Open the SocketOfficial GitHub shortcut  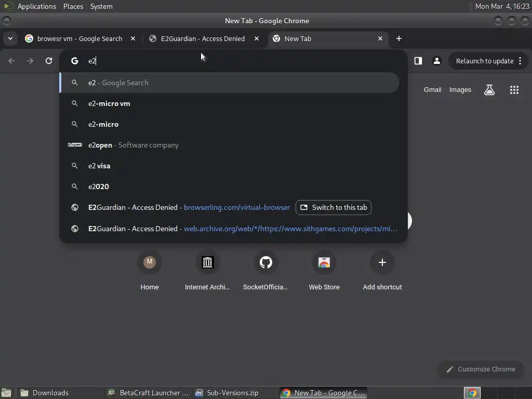pyautogui.click(x=265, y=271)
